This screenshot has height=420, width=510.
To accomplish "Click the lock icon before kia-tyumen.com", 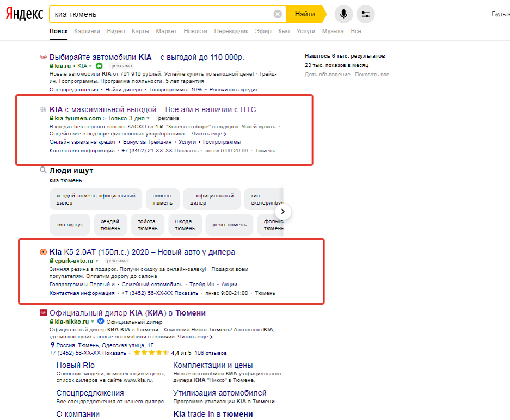I will 52,118.
